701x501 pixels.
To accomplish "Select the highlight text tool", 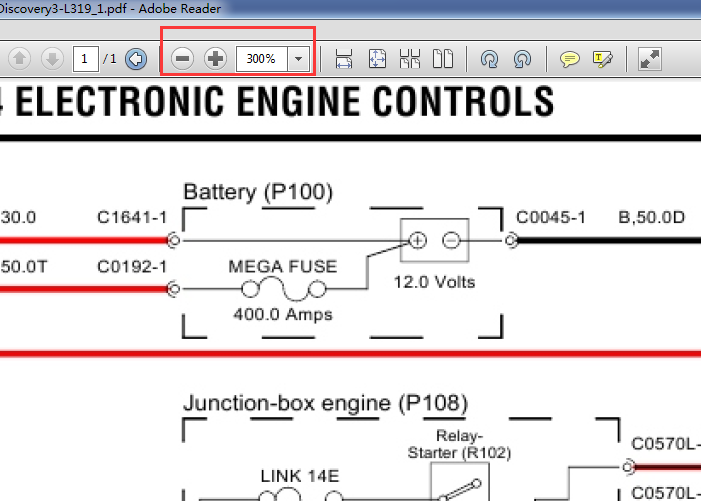I will (x=602, y=59).
